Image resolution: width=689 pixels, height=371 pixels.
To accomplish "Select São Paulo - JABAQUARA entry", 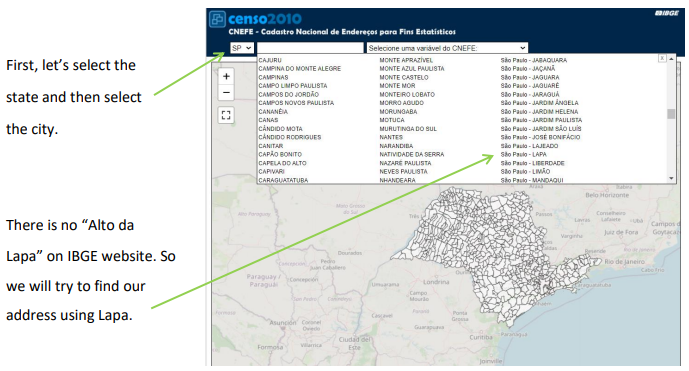I will 533,60.
